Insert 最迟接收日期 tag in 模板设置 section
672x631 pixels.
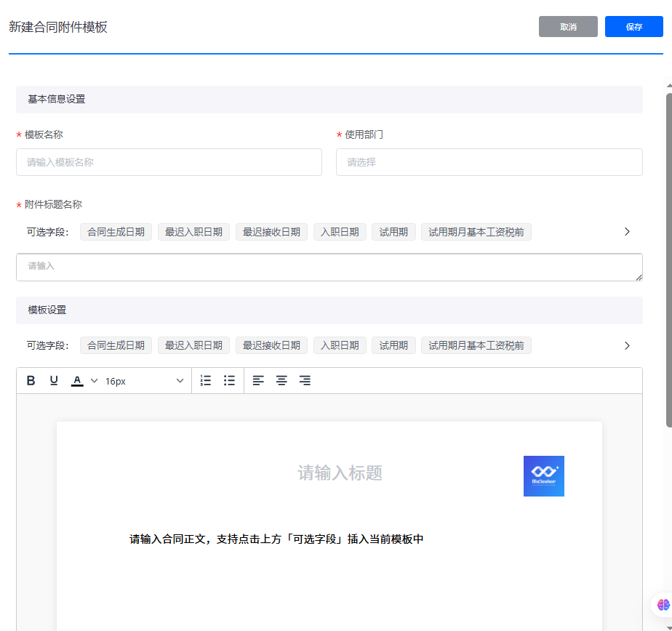(271, 345)
